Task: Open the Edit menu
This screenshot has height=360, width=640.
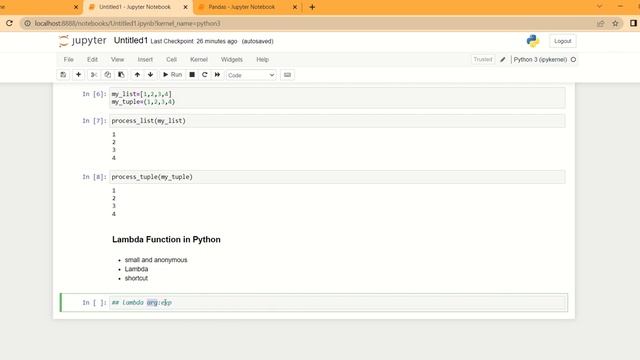Action: point(92,60)
